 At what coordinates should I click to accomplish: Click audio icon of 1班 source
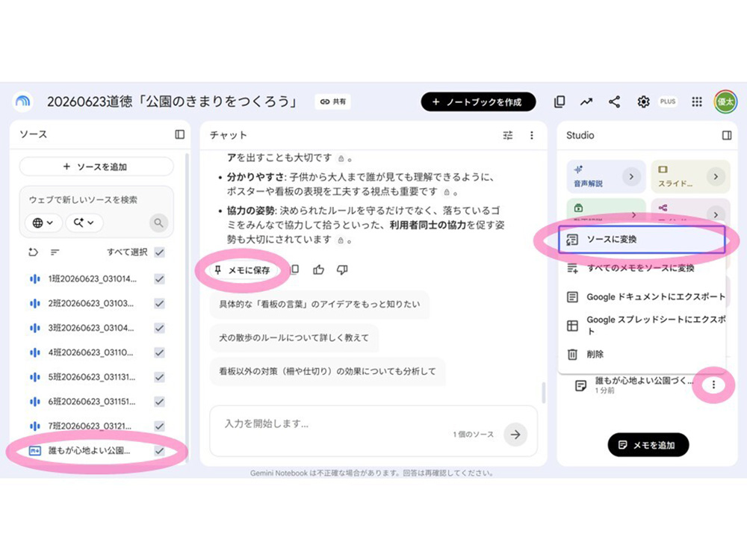tap(35, 279)
